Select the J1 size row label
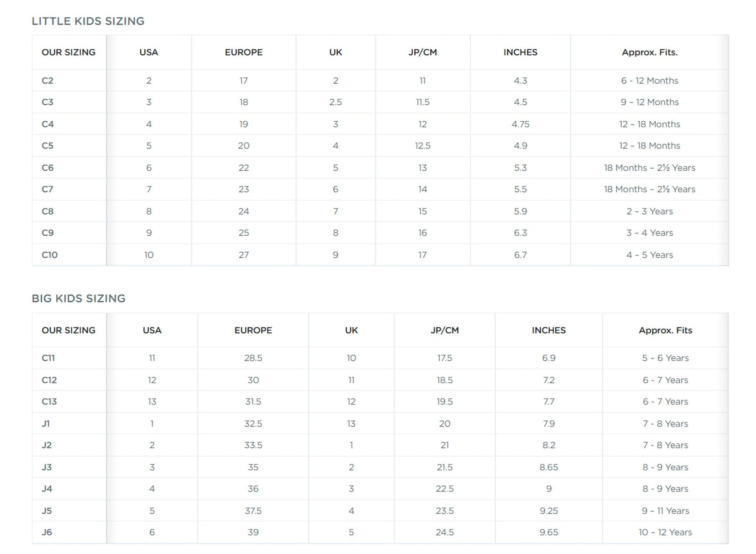756x554 pixels. 46,423
